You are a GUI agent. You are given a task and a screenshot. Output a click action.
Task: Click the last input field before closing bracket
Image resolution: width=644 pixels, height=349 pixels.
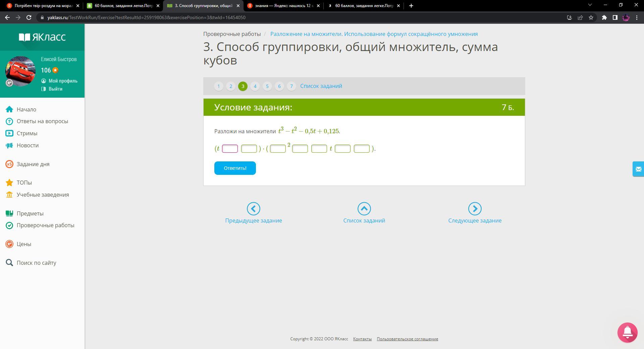tap(362, 149)
